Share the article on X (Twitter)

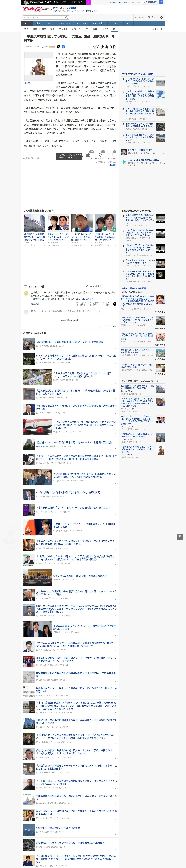tap(59, 47)
